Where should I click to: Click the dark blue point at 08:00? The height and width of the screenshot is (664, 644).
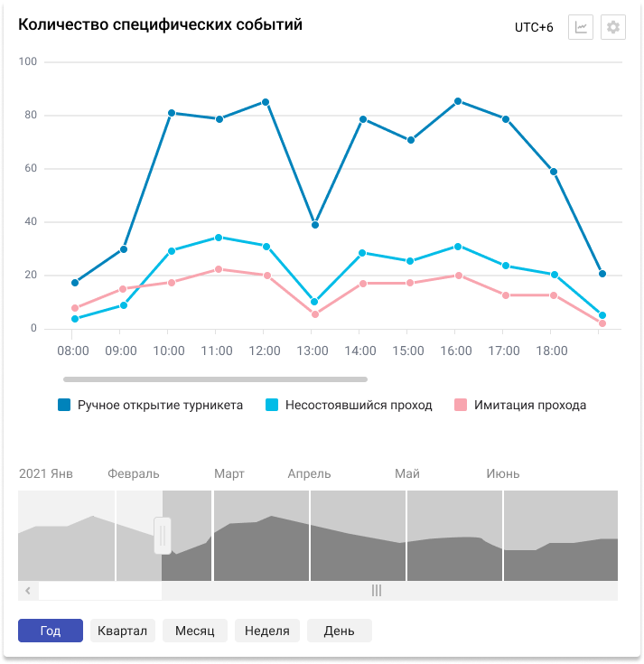pyautogui.click(x=75, y=283)
